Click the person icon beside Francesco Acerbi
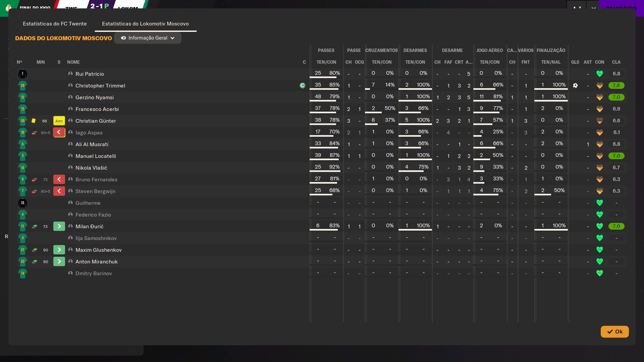Viewport: 644px width, 362px height. click(x=70, y=109)
